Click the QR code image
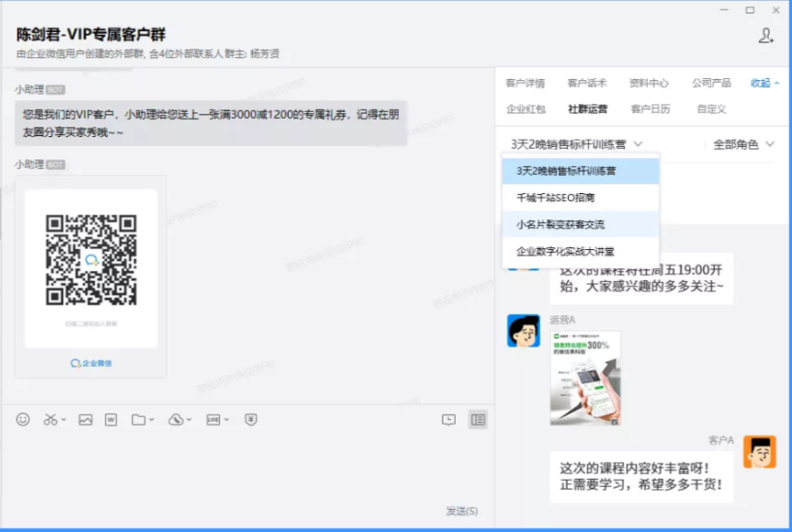 91,258
